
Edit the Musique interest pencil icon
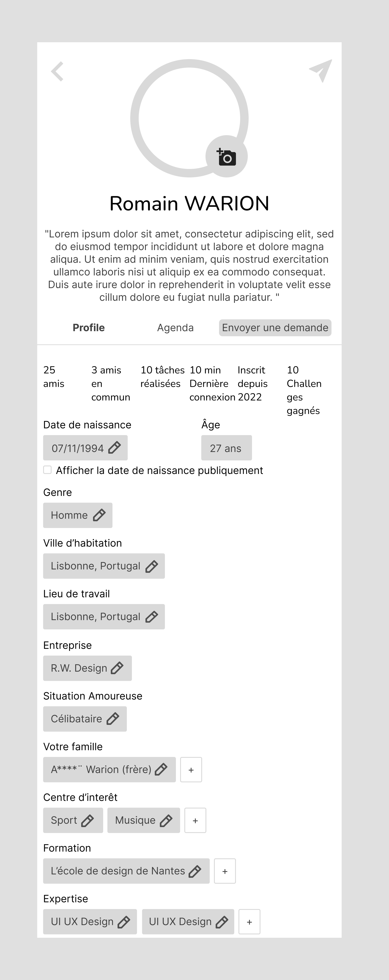(x=166, y=820)
